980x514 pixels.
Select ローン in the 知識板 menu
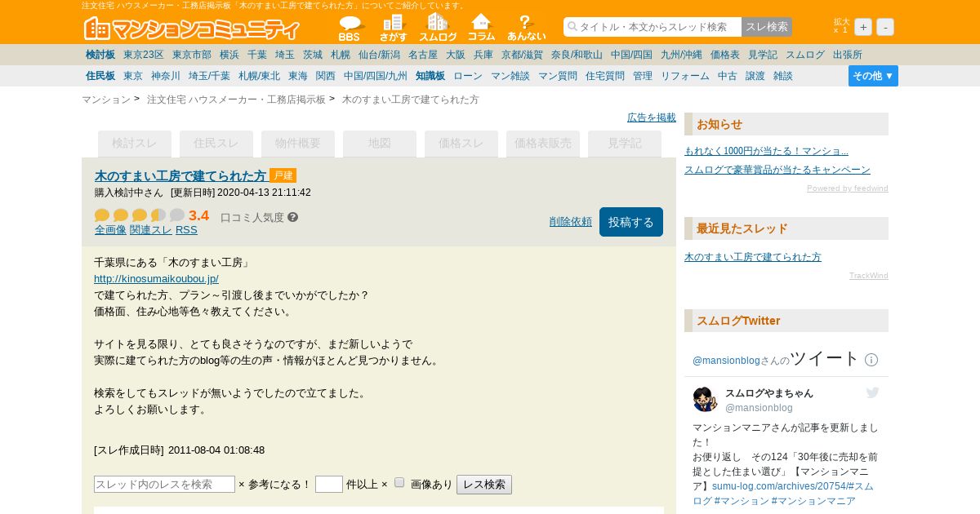coord(468,76)
